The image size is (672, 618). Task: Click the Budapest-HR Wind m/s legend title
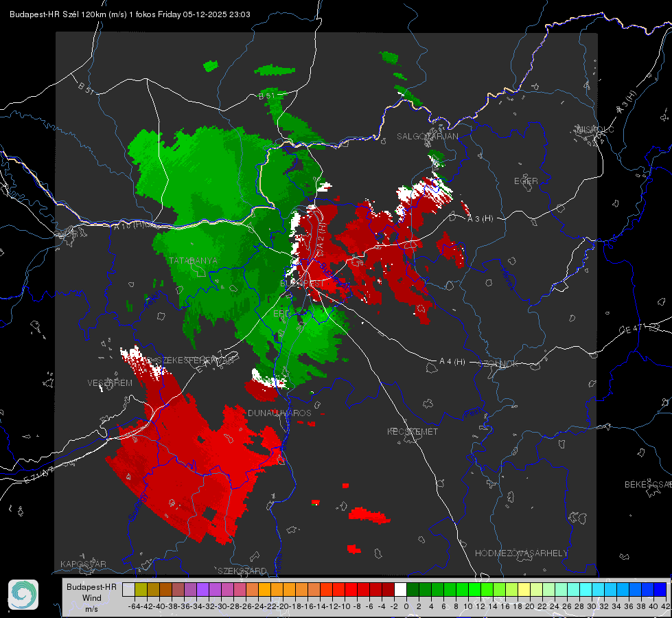point(91,598)
